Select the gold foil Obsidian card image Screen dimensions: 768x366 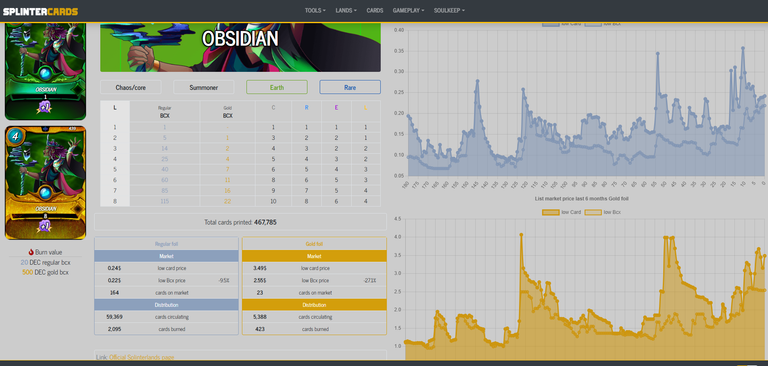click(45, 183)
